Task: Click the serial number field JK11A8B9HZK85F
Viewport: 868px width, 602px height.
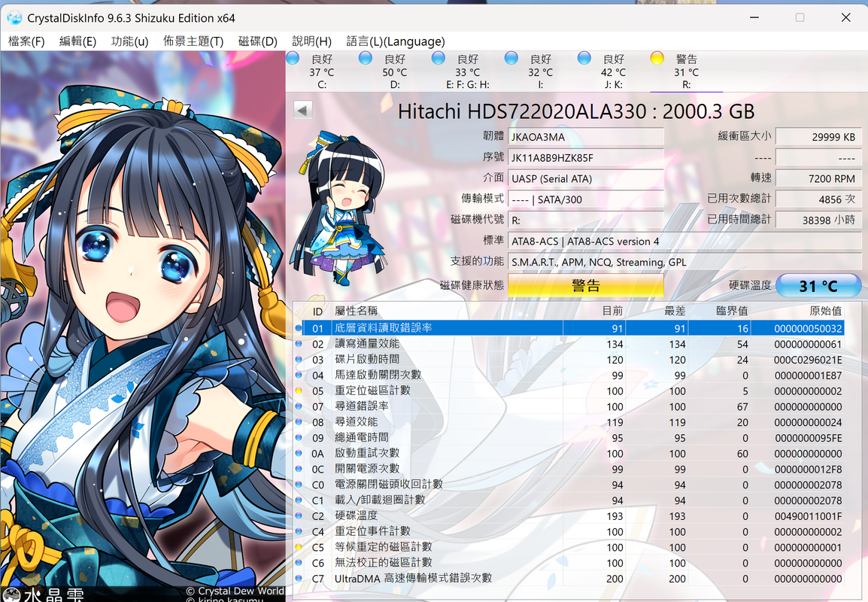Action: point(586,158)
